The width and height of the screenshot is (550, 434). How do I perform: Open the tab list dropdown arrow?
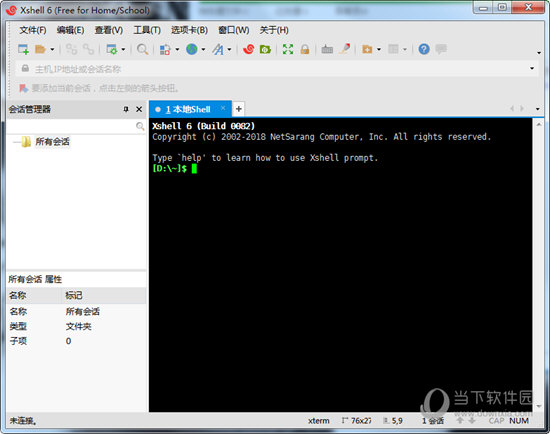(538, 109)
